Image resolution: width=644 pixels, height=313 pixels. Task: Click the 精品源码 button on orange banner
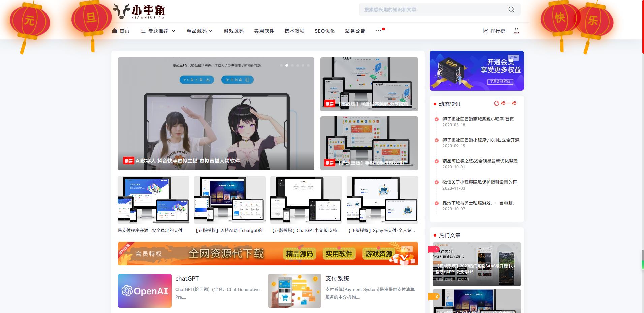coord(300,254)
